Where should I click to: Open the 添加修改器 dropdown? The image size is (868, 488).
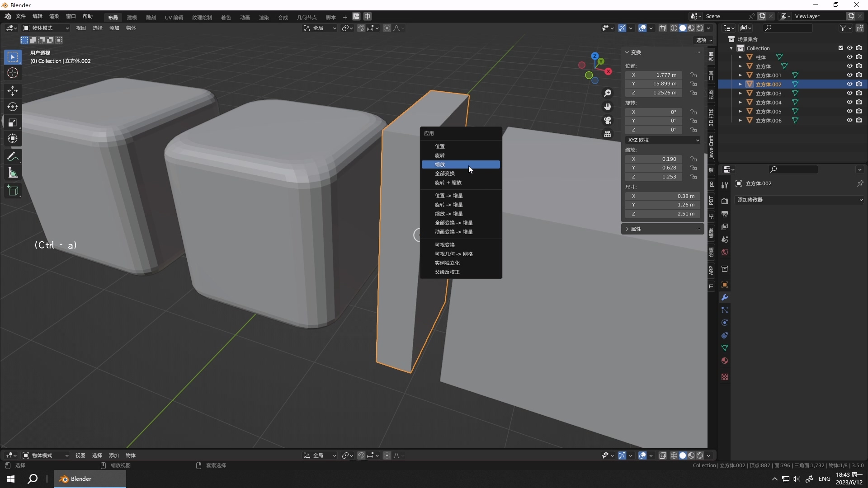pyautogui.click(x=799, y=200)
